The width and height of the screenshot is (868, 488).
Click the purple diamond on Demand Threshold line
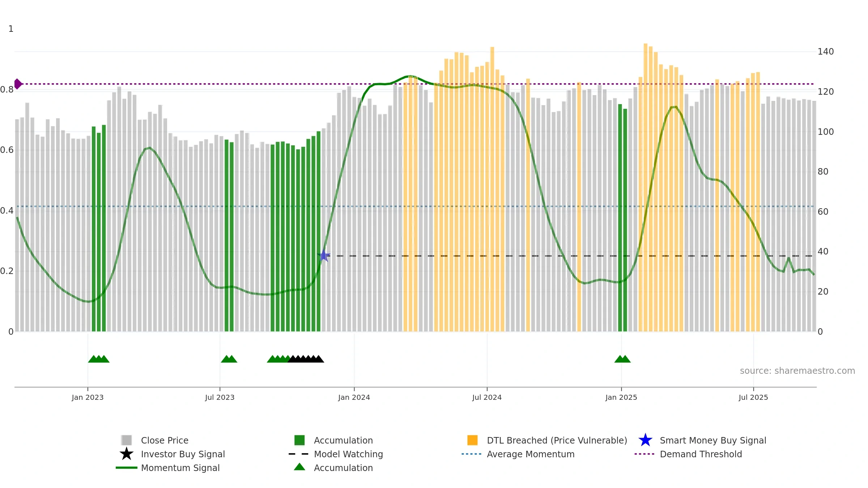18,84
